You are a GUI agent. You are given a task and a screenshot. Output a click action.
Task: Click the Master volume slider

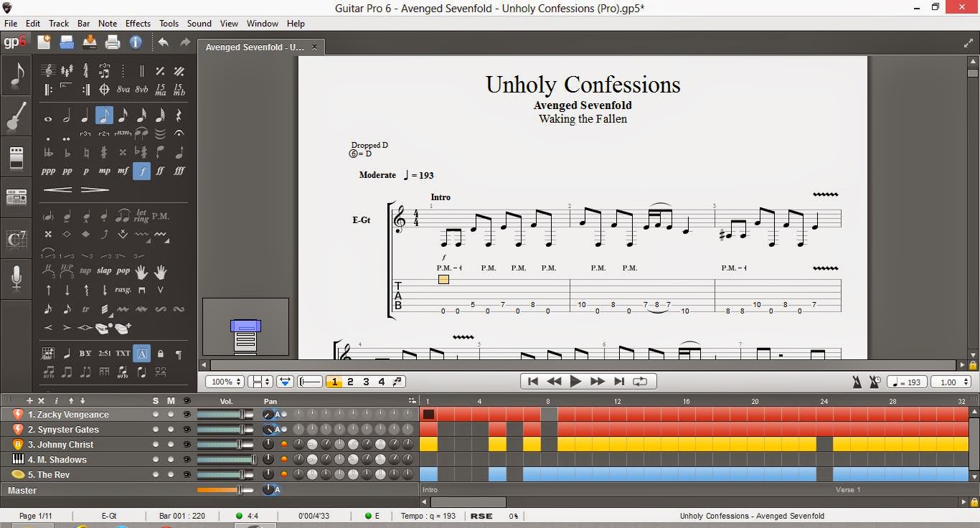[225, 490]
